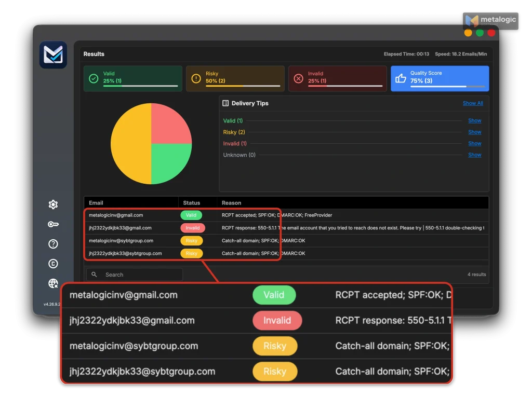This screenshot has width=532, height=397.
Task: Click the Risky exclamation circle icon
Action: click(196, 79)
